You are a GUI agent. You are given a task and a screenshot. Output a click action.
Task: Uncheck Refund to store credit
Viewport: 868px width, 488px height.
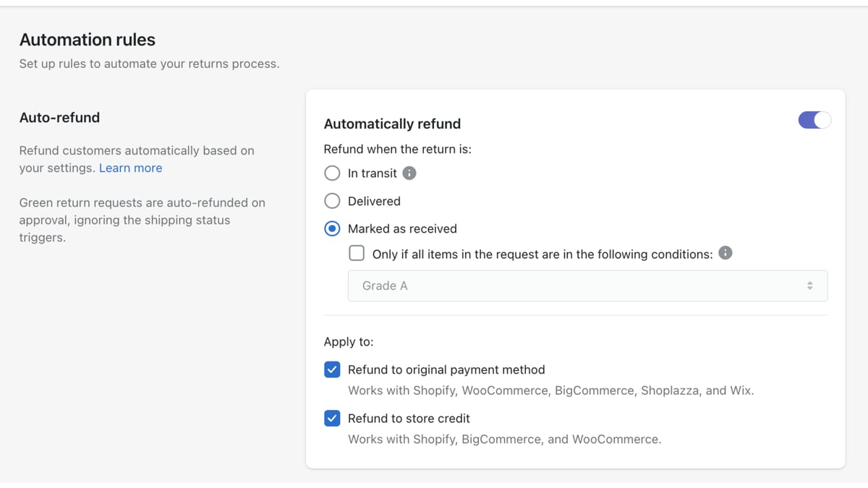(332, 419)
